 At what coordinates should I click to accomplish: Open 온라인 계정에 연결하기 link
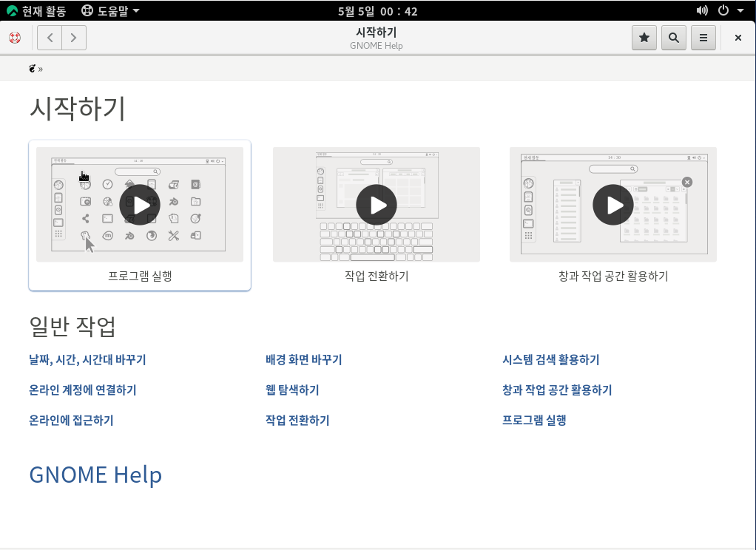click(x=82, y=390)
